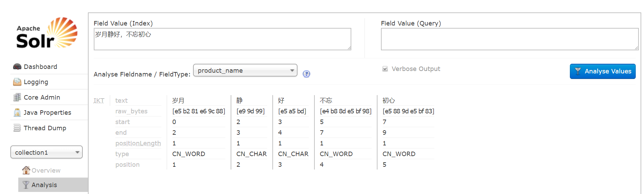Image resolution: width=644 pixels, height=194 pixels.
Task: Click the Java Properties jar icon
Action: (17, 112)
